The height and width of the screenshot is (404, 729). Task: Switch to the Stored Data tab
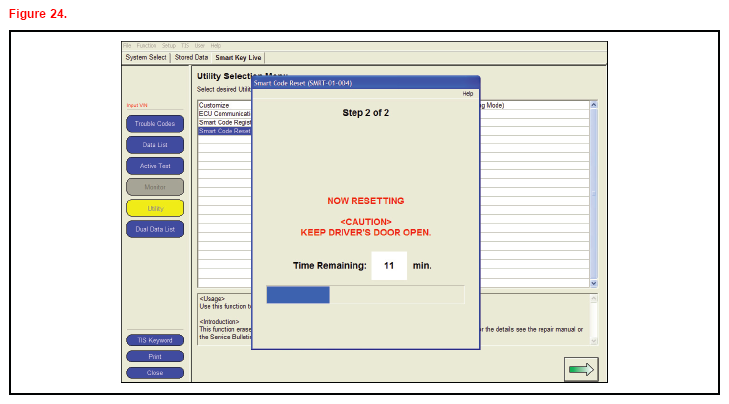tap(191, 57)
